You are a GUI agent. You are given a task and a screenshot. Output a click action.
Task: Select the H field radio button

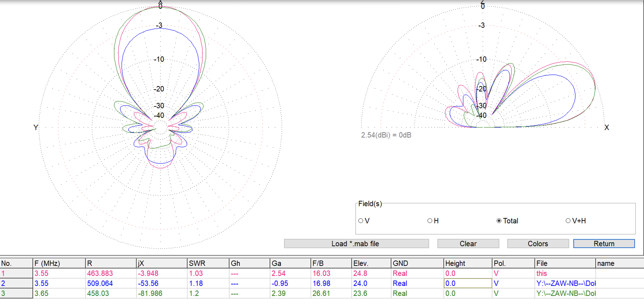pyautogui.click(x=430, y=221)
